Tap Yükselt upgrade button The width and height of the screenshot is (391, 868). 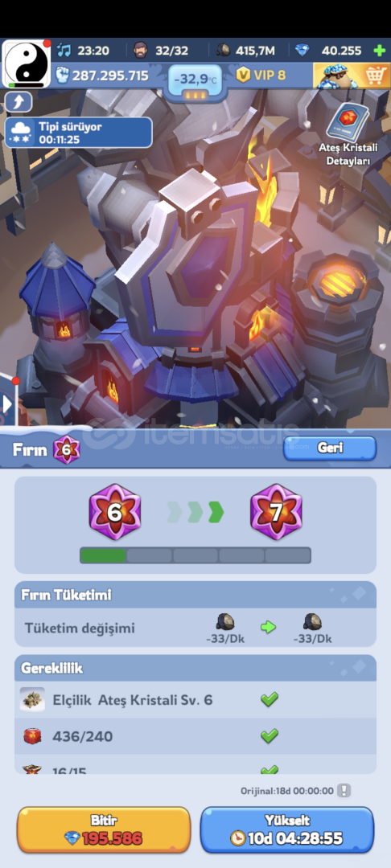tap(287, 829)
